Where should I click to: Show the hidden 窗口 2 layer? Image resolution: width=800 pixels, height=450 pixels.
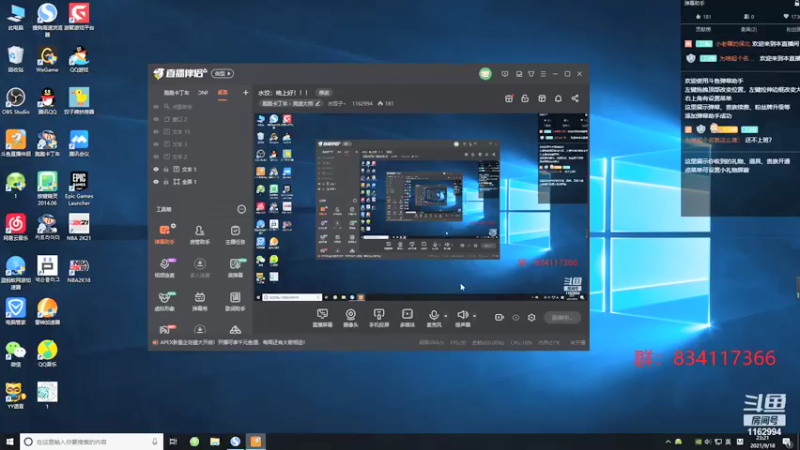pyautogui.click(x=156, y=119)
